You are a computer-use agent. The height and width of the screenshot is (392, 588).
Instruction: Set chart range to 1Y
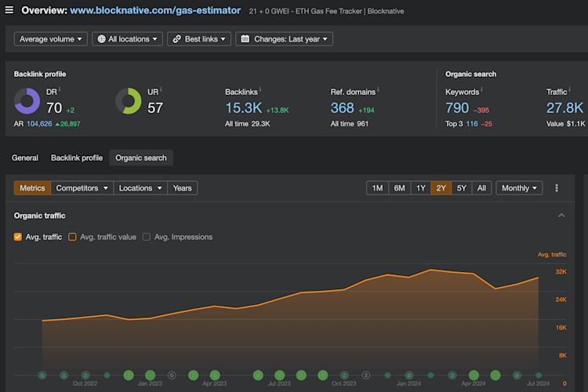pos(421,188)
